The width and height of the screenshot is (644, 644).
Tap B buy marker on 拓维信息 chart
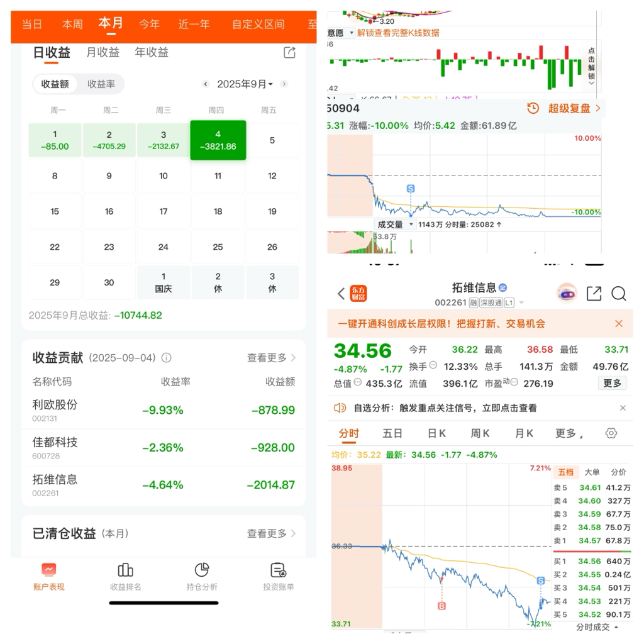442,606
